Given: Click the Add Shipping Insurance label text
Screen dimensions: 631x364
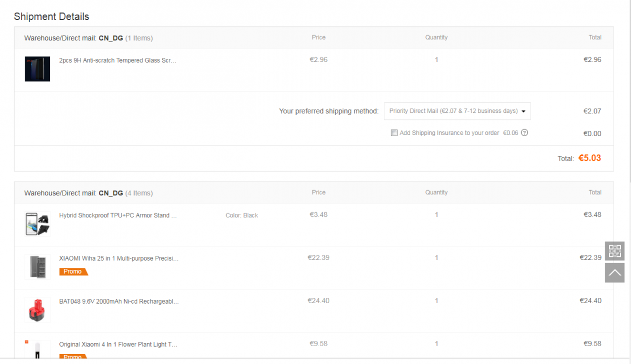Looking at the screenshot, I should click(x=449, y=133).
